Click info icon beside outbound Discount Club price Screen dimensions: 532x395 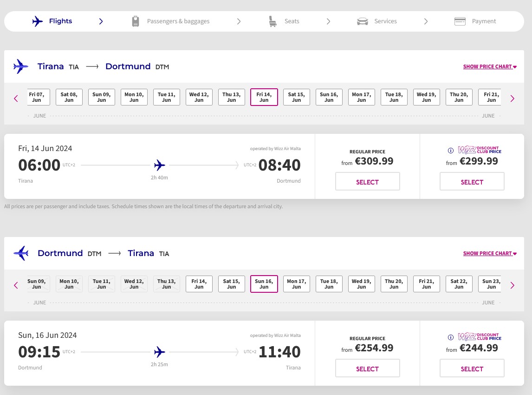pyautogui.click(x=450, y=151)
